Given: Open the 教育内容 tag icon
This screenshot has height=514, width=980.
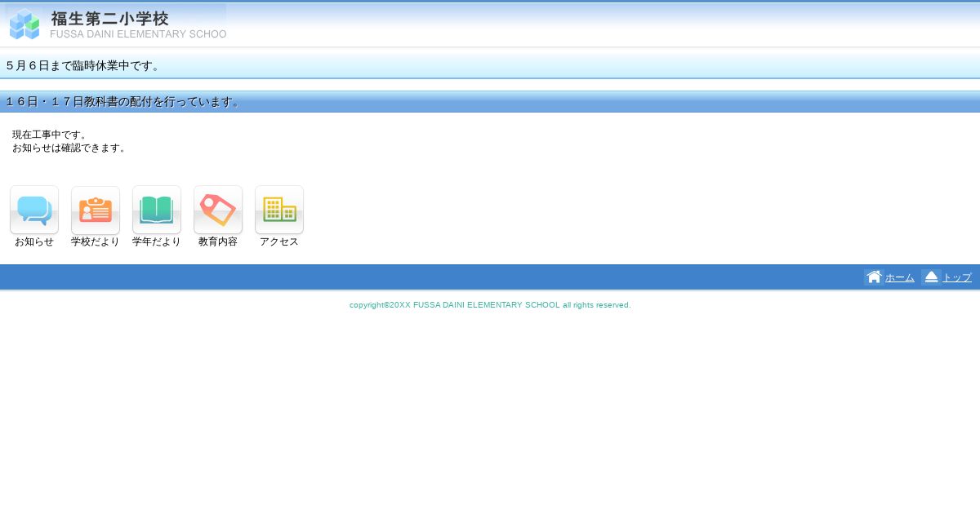Looking at the screenshot, I should (x=218, y=210).
